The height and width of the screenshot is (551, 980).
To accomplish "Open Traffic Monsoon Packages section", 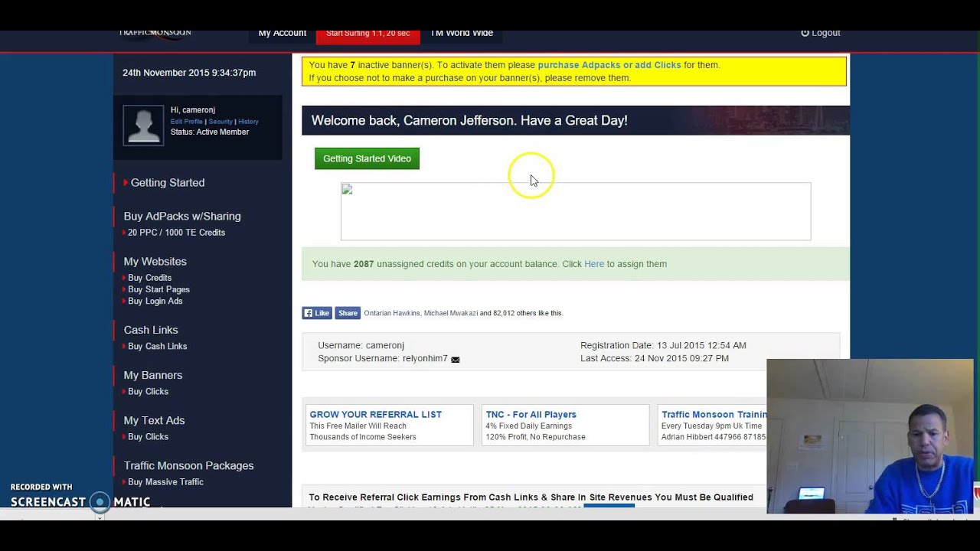I will click(x=188, y=465).
